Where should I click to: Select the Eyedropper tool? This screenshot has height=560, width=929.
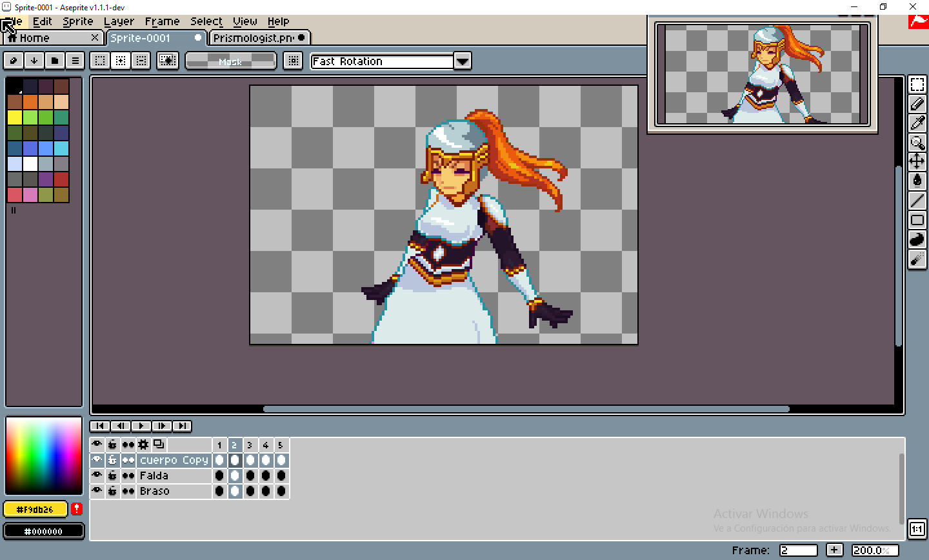[917, 123]
